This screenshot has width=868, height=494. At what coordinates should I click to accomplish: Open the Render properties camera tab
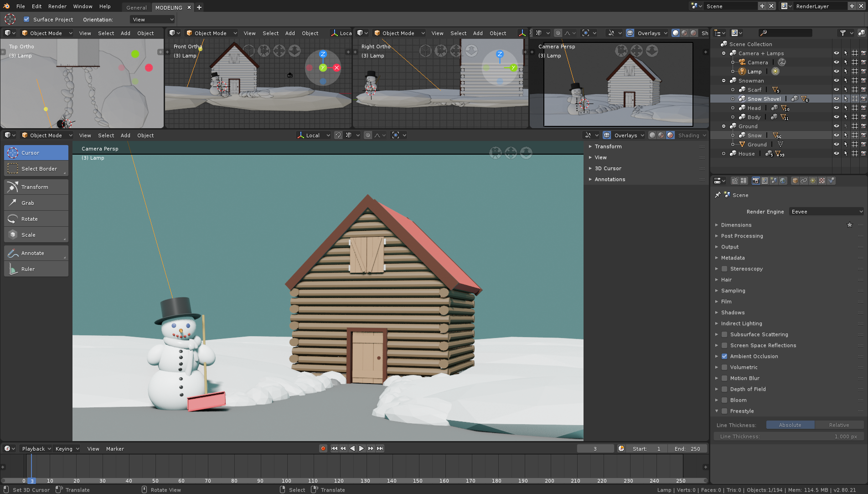(755, 181)
